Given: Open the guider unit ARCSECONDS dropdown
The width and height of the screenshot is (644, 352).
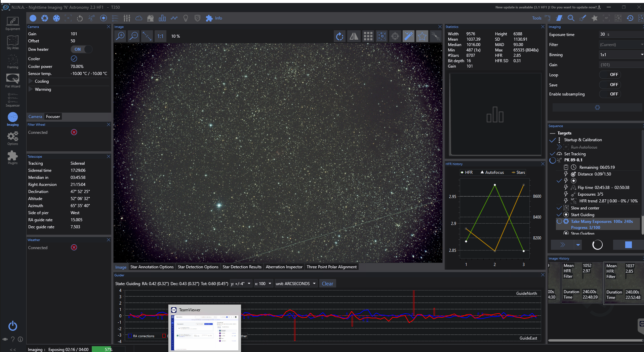Looking at the screenshot, I should click(296, 284).
